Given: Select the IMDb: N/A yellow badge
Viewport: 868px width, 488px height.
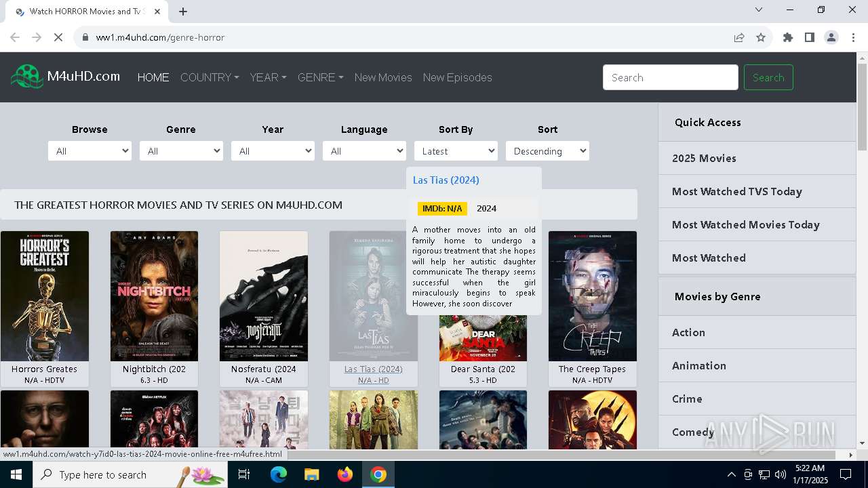Looking at the screenshot, I should (x=442, y=208).
